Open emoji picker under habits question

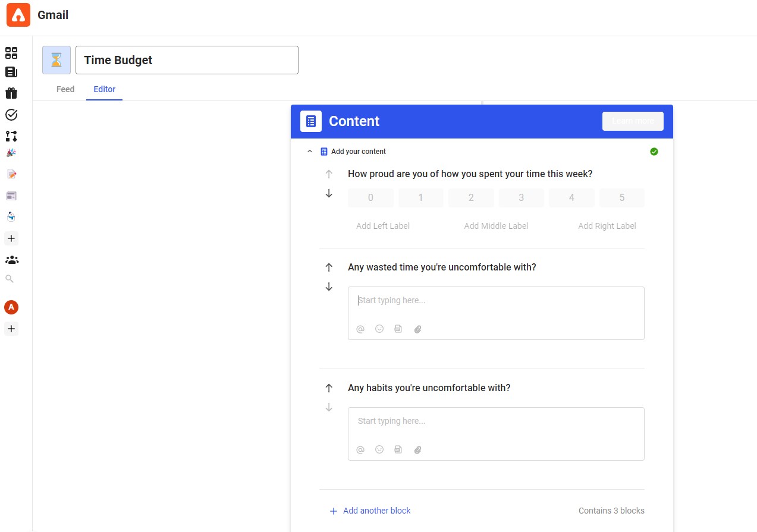coord(379,449)
